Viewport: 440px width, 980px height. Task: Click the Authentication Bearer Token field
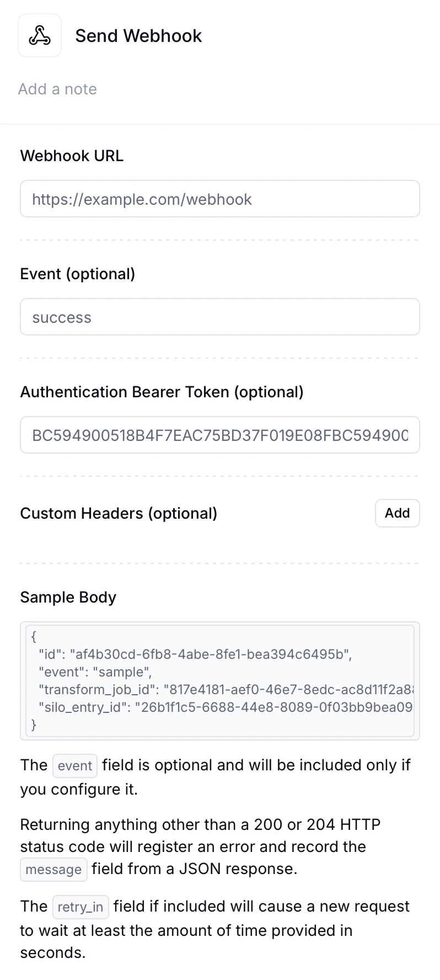pos(219,435)
